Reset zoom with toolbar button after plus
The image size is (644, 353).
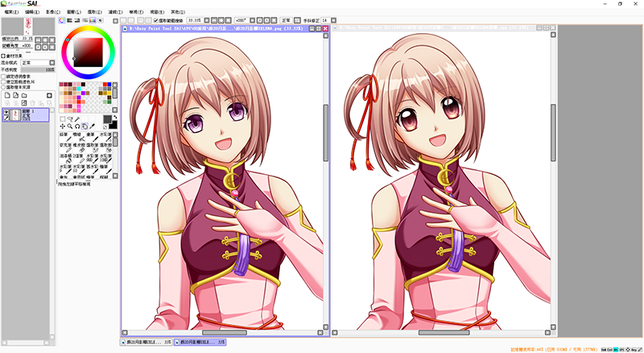click(x=229, y=20)
